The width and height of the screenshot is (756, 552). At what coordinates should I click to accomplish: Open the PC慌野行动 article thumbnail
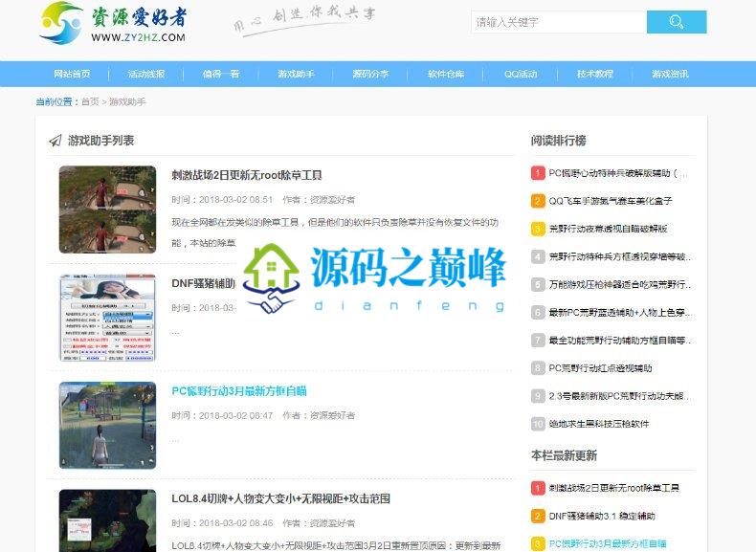[x=107, y=425]
